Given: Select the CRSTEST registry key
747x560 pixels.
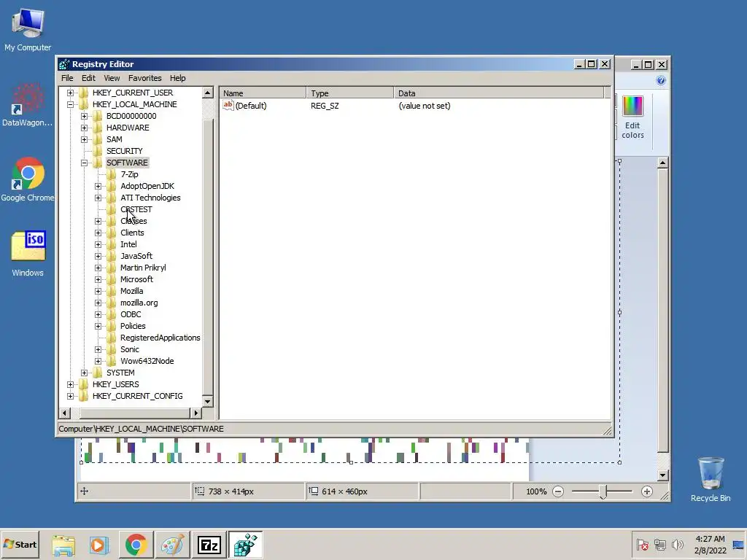Looking at the screenshot, I should point(136,209).
